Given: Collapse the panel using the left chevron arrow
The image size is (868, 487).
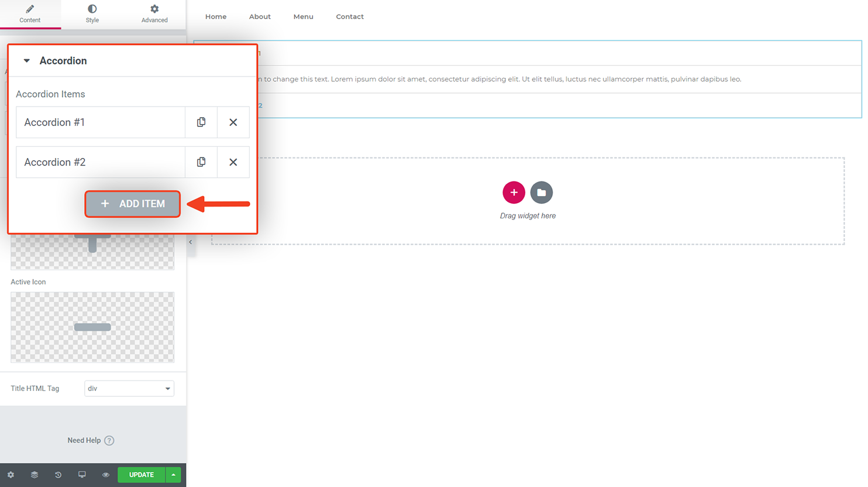Looking at the screenshot, I should 190,241.
